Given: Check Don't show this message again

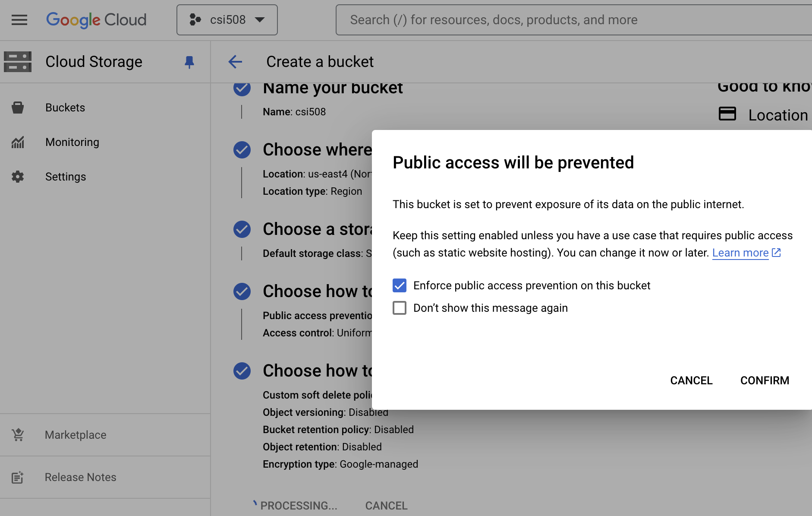Looking at the screenshot, I should coord(400,308).
